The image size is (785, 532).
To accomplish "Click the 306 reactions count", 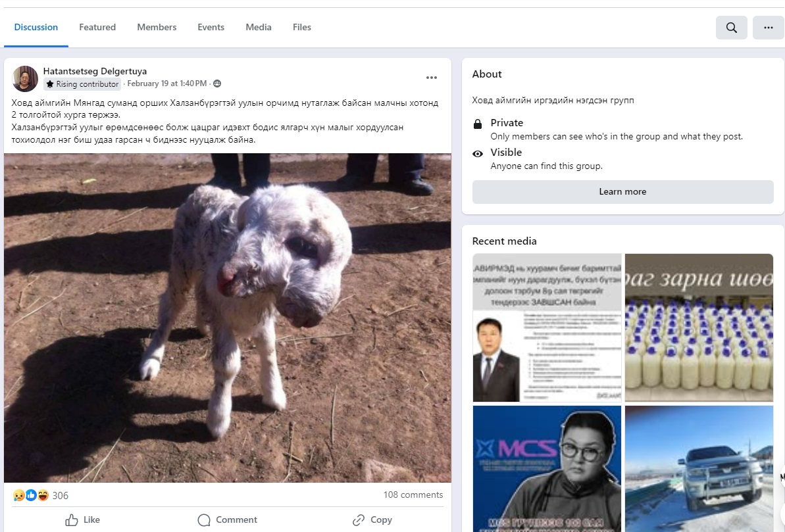I will click(x=60, y=495).
